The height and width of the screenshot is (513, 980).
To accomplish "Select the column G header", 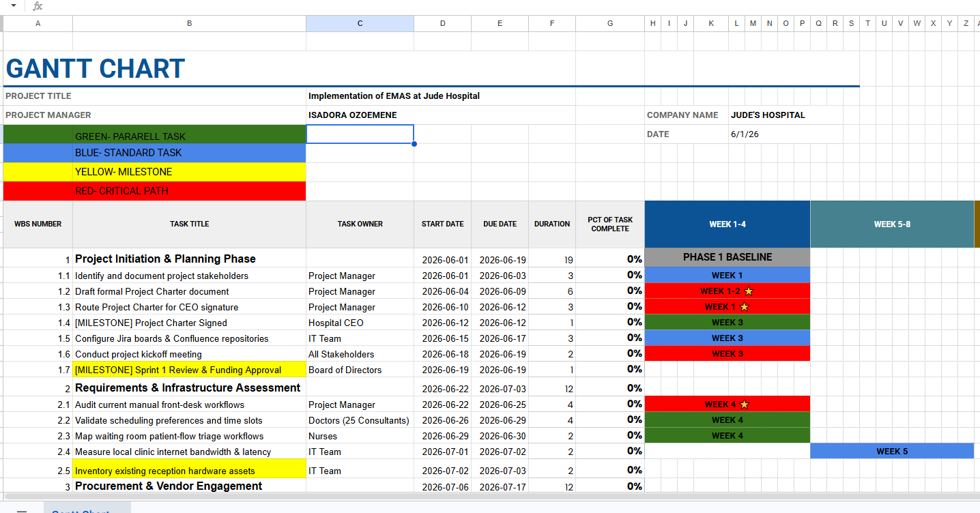I will point(610,23).
